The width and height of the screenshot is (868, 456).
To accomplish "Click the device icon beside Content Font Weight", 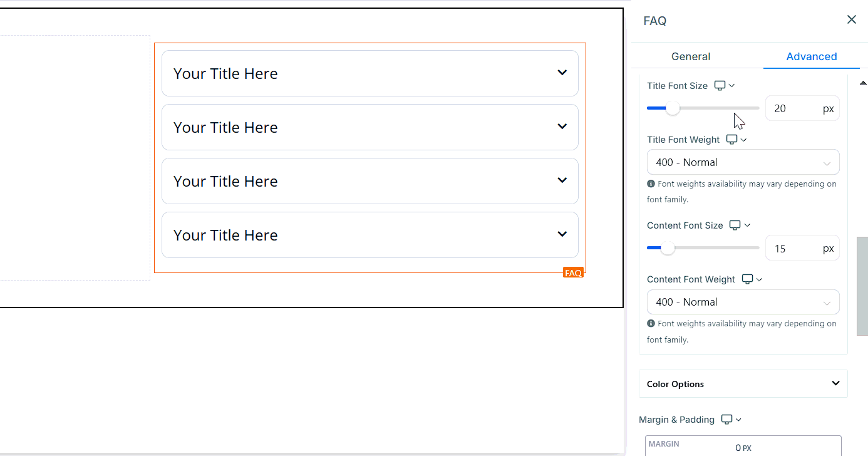I will (x=748, y=279).
